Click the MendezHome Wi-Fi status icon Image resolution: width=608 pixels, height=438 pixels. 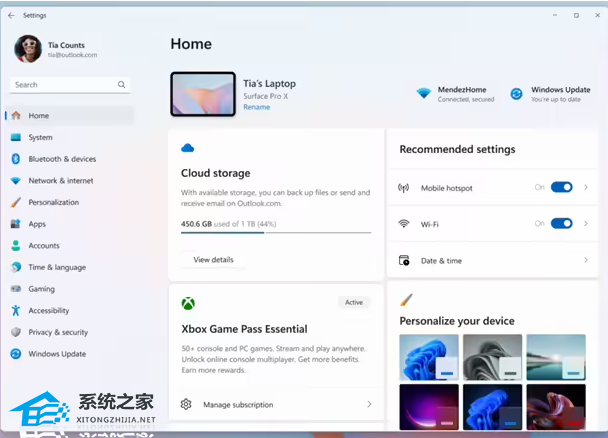pos(424,93)
